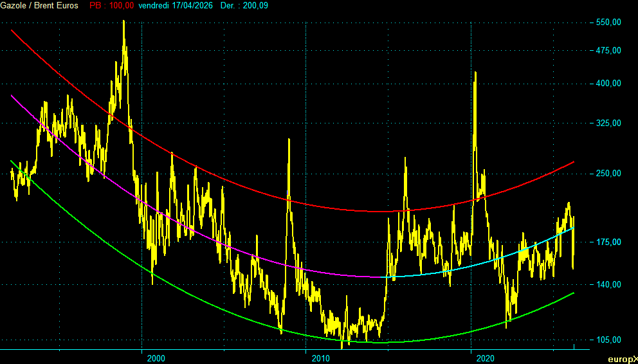Click the 400,00 price axis label
Image resolution: width=638 pixels, height=364 pixels.
pos(608,84)
